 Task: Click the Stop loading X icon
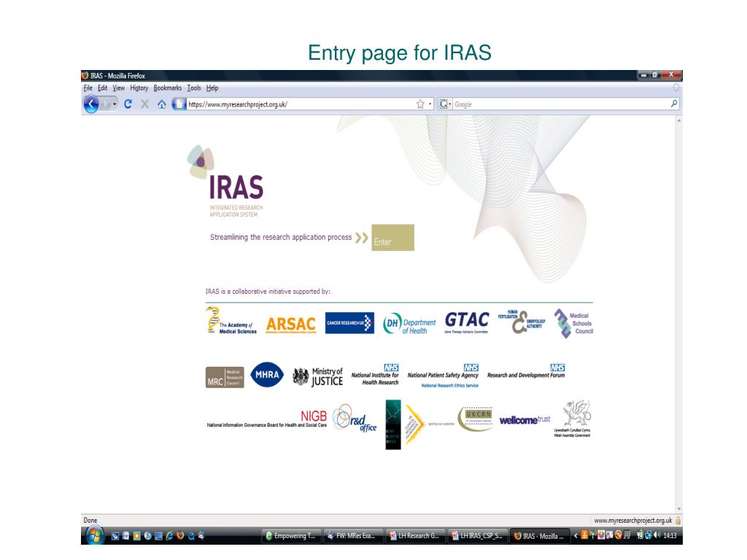[145, 104]
